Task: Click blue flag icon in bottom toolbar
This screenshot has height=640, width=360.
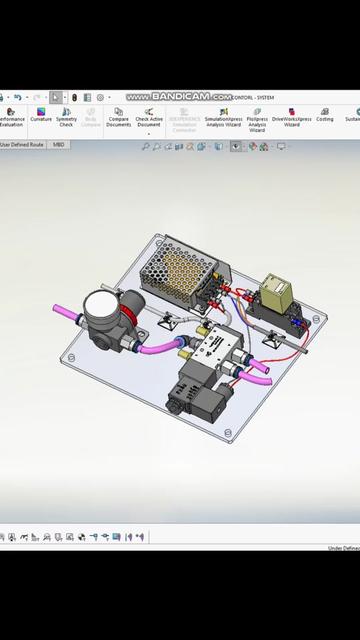Action: (116, 537)
